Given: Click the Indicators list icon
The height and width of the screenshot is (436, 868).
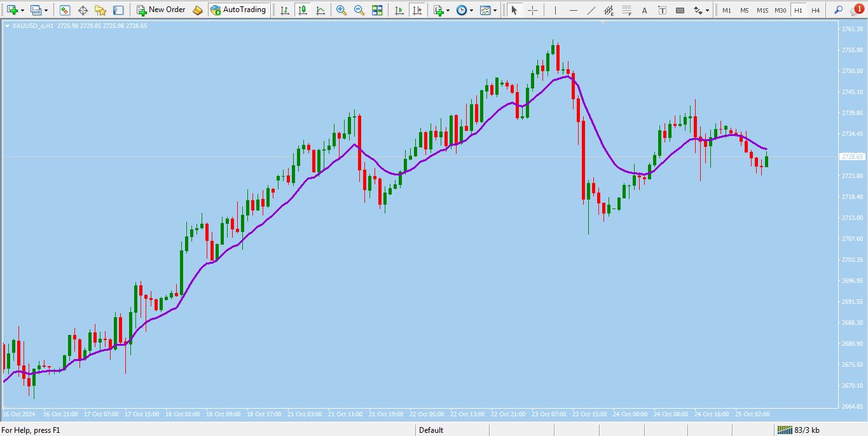Looking at the screenshot, I should click(x=438, y=10).
